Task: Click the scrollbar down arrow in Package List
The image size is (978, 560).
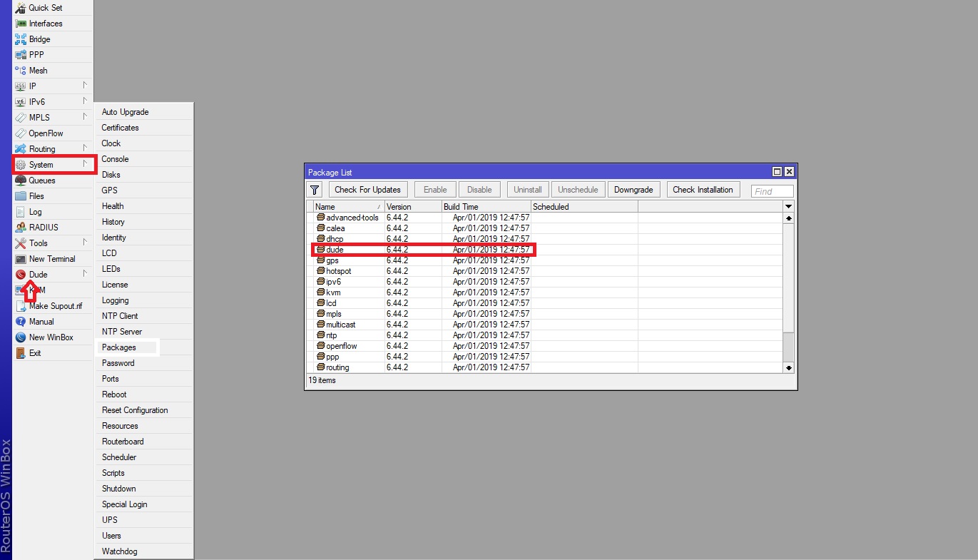Action: tap(788, 367)
